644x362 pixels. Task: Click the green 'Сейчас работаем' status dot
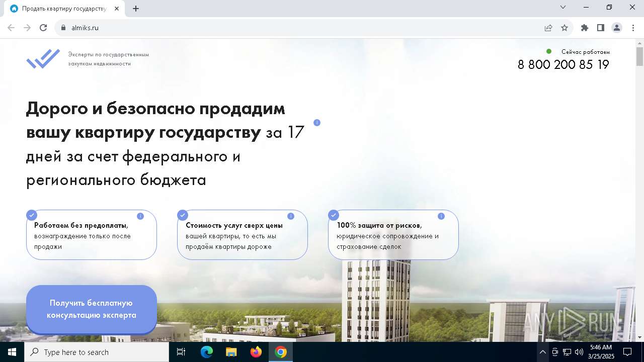click(549, 51)
